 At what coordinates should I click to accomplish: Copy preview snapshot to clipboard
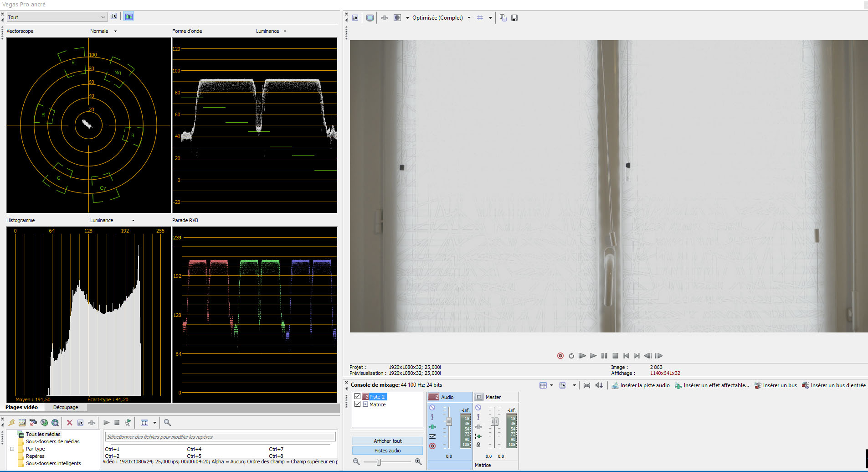point(503,18)
